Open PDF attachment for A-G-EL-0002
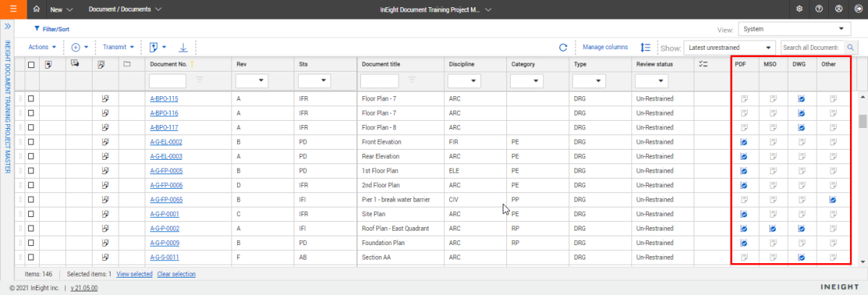 [743, 142]
